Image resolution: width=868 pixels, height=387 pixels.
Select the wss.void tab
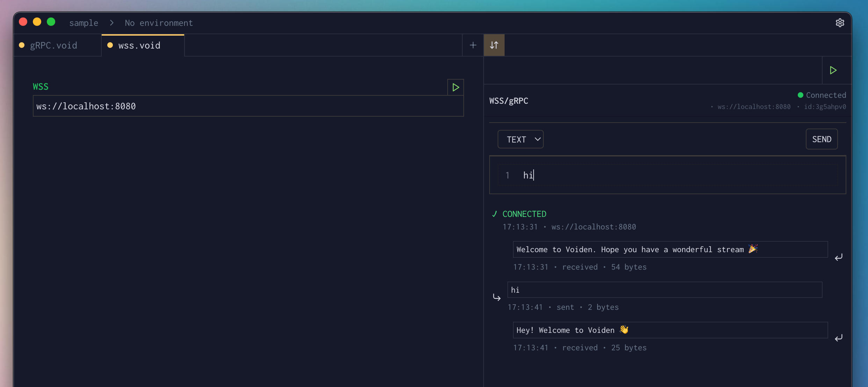click(139, 45)
